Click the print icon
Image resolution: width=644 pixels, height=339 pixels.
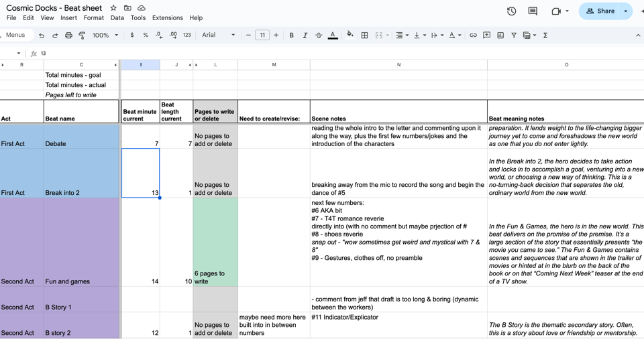(x=68, y=36)
